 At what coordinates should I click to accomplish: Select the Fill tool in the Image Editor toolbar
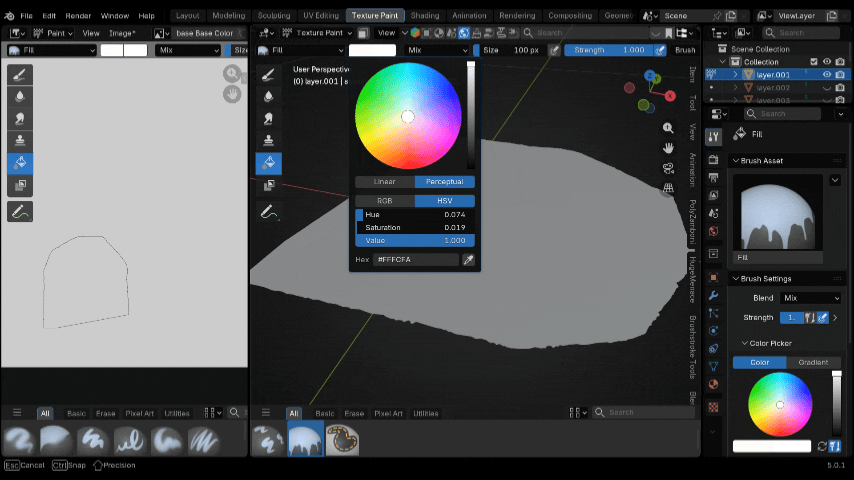click(x=20, y=163)
